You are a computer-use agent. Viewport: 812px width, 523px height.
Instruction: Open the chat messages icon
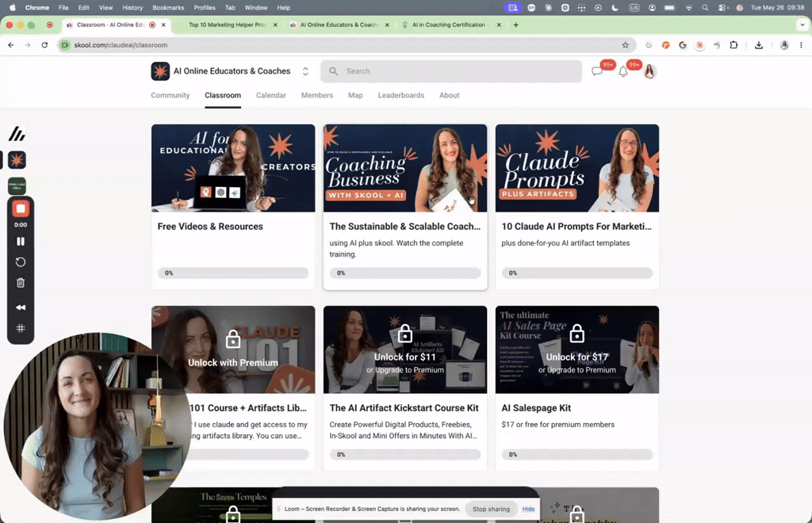coord(597,71)
